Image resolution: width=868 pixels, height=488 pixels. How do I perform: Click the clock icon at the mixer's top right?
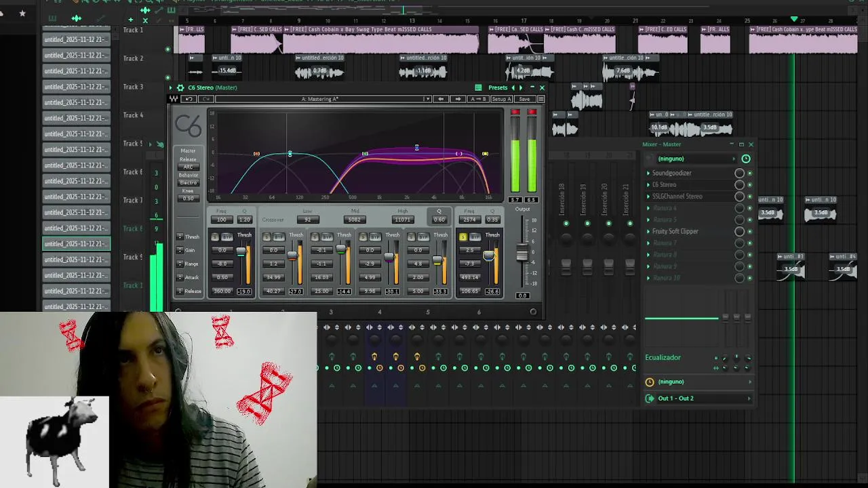coord(746,159)
